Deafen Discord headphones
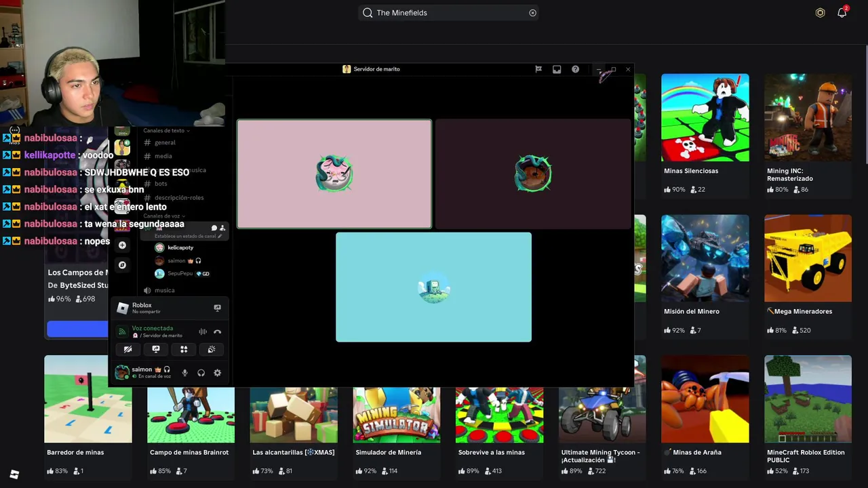This screenshot has height=488, width=868. tap(201, 373)
